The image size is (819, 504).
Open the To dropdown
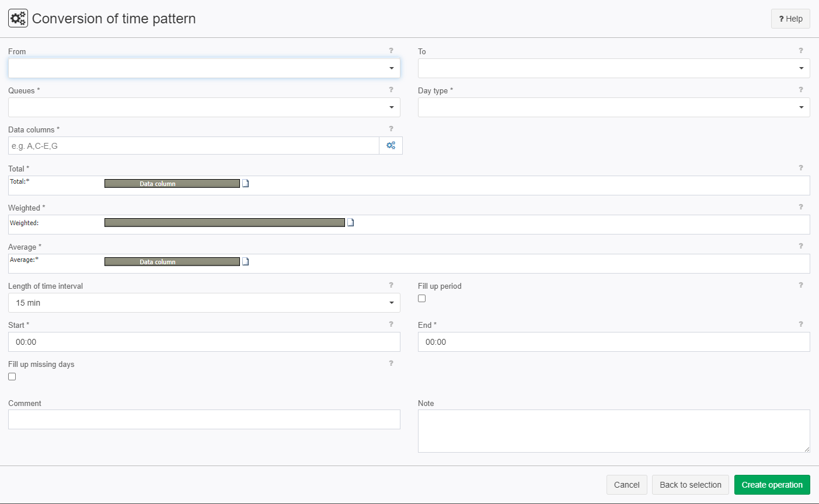[614, 68]
